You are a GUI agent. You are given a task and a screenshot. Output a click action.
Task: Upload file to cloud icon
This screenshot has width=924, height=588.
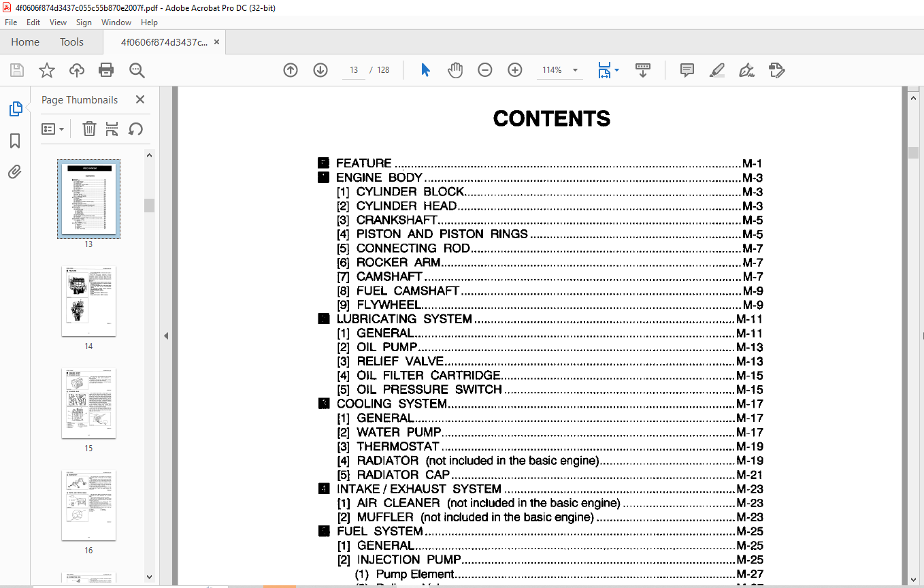[77, 70]
